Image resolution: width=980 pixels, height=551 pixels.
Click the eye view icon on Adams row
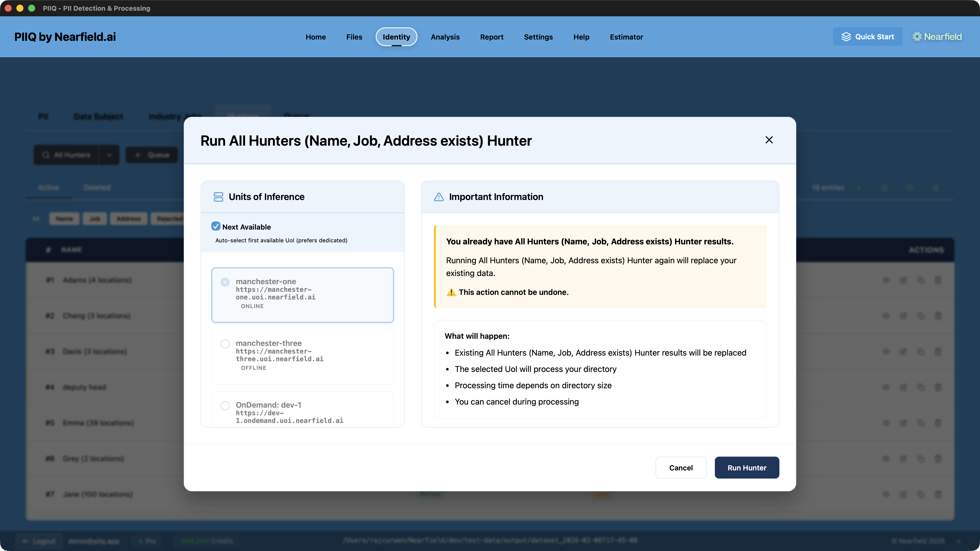point(886,280)
